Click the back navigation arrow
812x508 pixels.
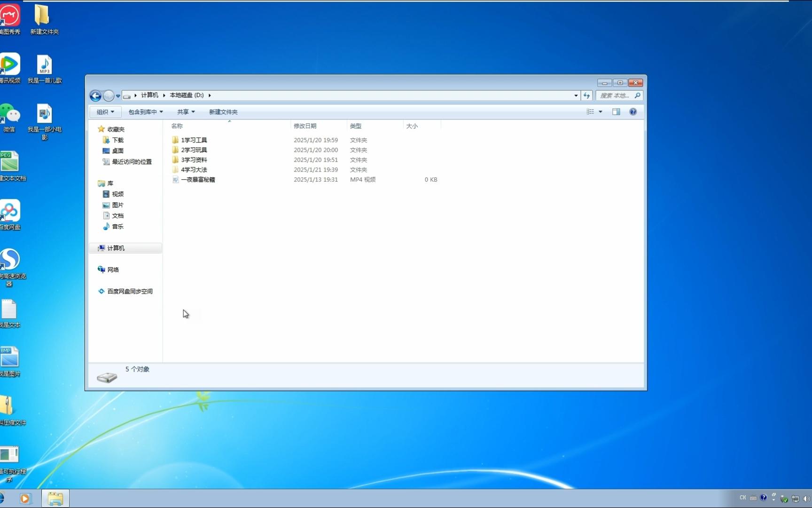95,95
